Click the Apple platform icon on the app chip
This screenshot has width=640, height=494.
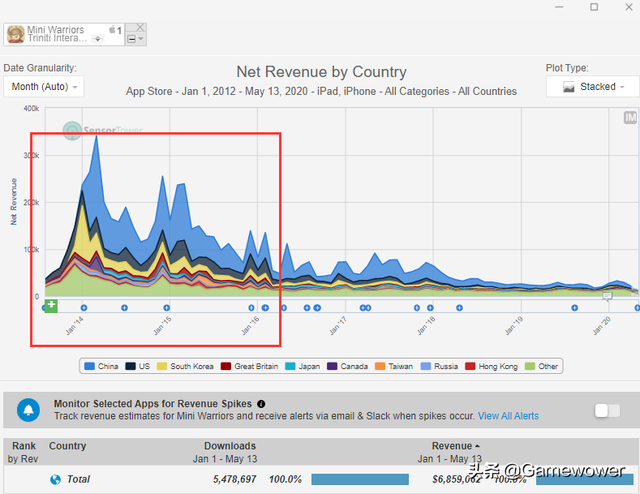pos(112,29)
